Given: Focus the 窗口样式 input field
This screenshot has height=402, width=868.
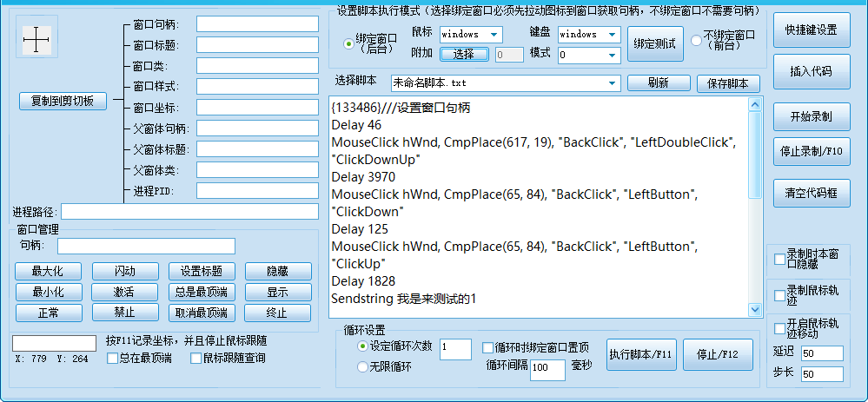Looking at the screenshot, I should click(257, 87).
